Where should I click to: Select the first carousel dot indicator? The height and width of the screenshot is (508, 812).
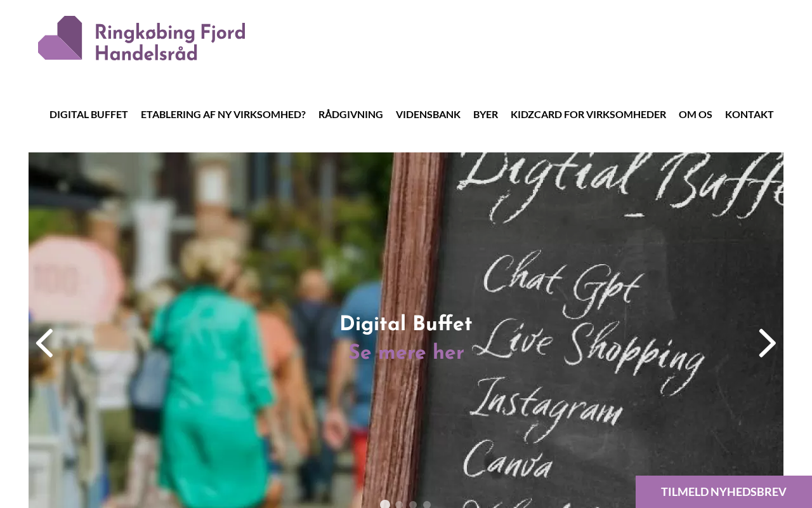[385, 504]
